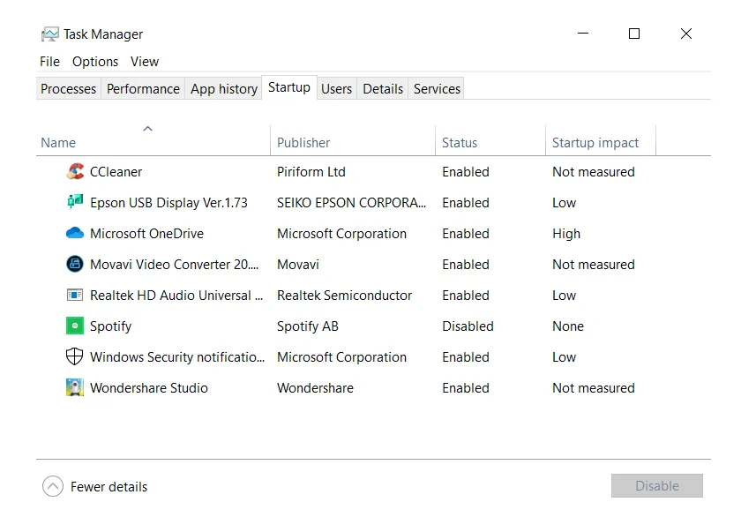The image size is (756, 532).
Task: Select Movavi Video Converter entry name
Action: [x=174, y=265]
